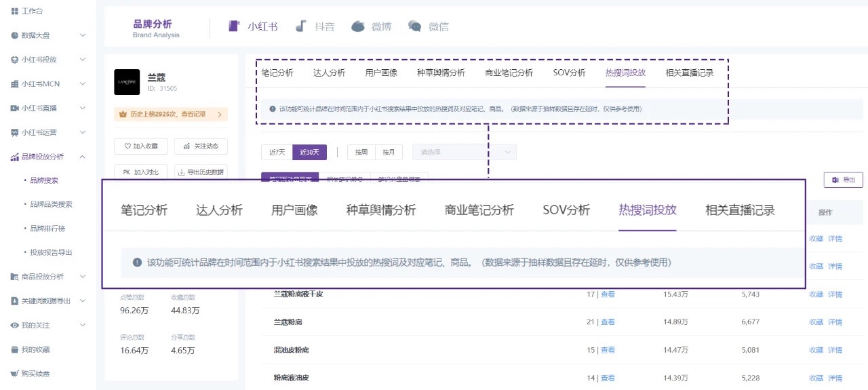Click the 购买续费 cart icon

pyautogui.click(x=15, y=374)
